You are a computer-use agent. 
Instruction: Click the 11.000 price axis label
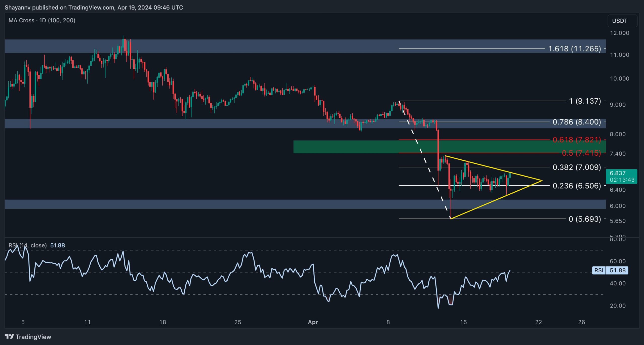(x=619, y=55)
